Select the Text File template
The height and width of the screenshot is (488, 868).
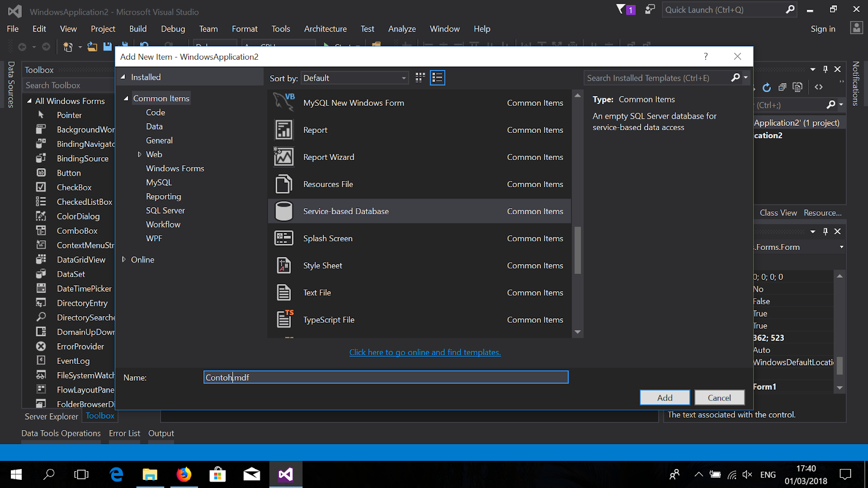click(x=419, y=292)
